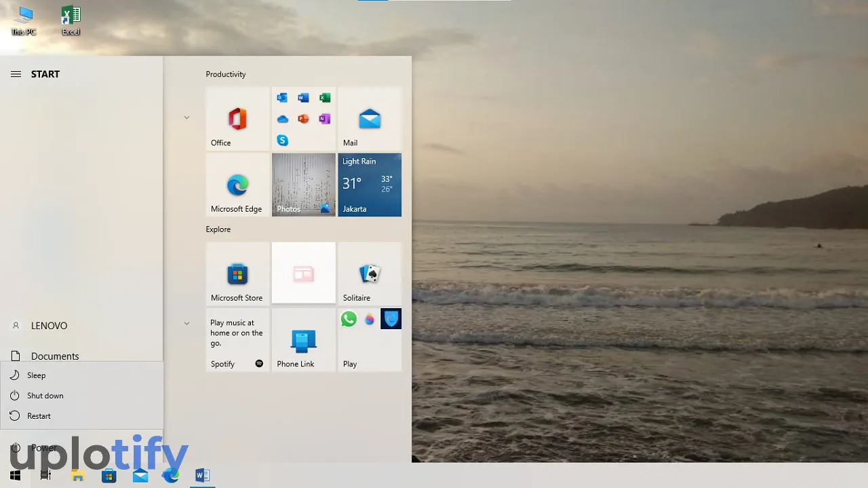Click the WhatsApp icon in Play tile

pyautogui.click(x=349, y=319)
